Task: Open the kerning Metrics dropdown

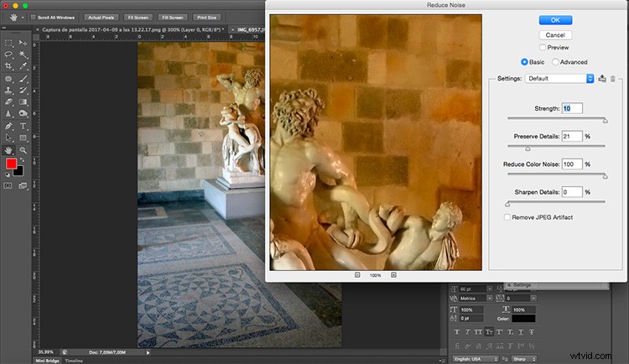Action: coord(490,299)
